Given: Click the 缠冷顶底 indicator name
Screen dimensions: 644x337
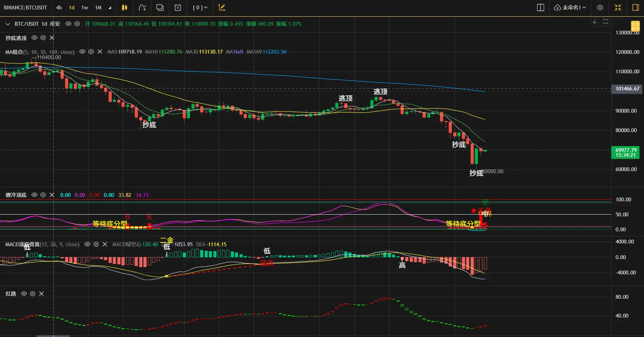Looking at the screenshot, I should [x=16, y=195].
